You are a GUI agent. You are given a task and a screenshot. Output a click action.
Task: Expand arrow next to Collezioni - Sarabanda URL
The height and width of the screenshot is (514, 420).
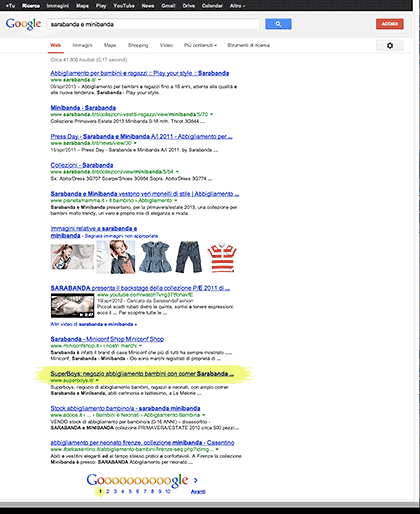pyautogui.click(x=177, y=172)
